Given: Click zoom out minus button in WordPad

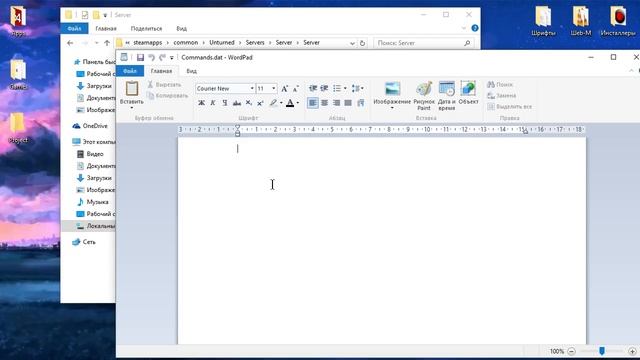Looking at the screenshot, I should pyautogui.click(x=571, y=351).
